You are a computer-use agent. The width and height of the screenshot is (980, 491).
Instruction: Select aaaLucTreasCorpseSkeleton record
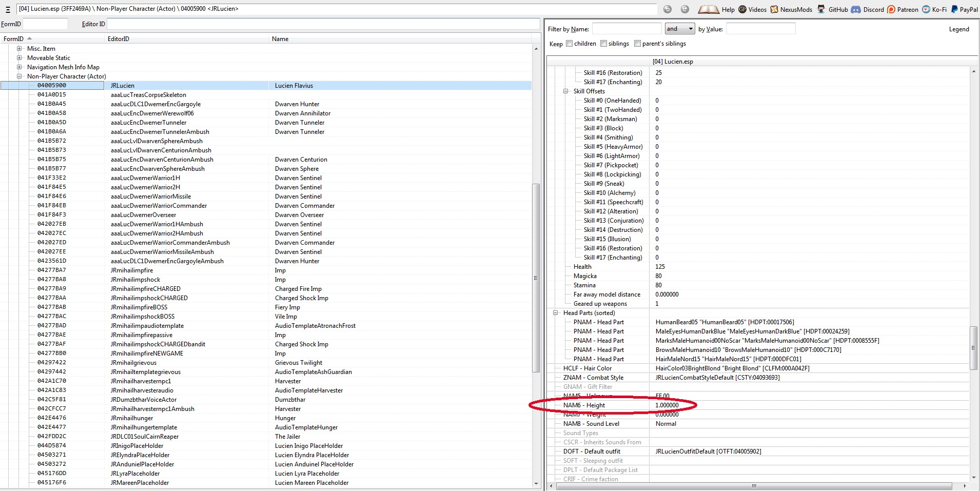coord(266,95)
